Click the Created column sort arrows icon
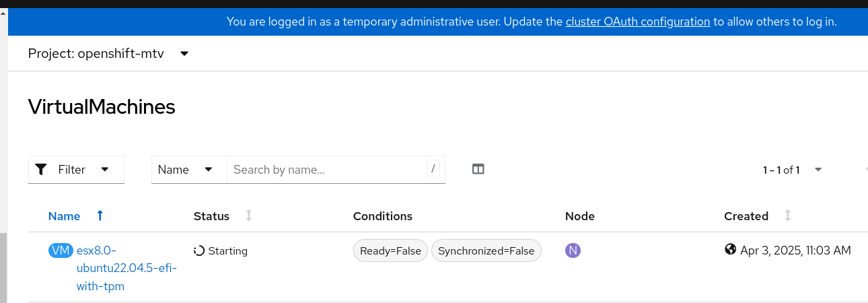 [788, 215]
